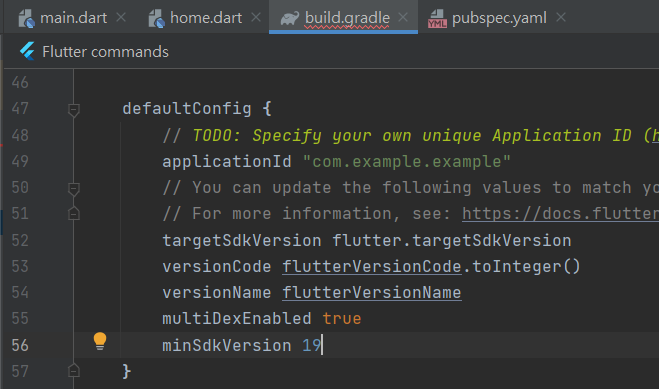Click the "com.example.example" string
659x389 pixels.
tap(406, 161)
